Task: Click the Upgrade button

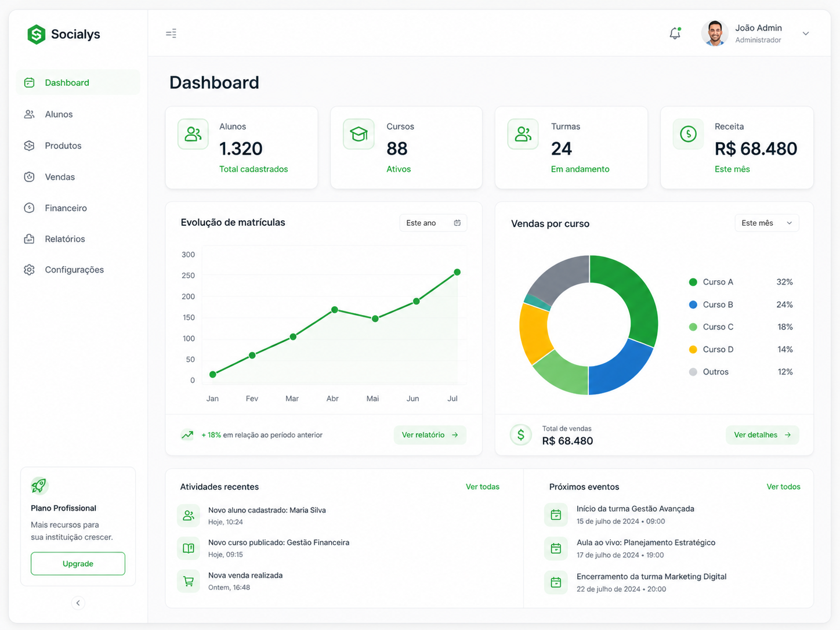Action: 78,563
